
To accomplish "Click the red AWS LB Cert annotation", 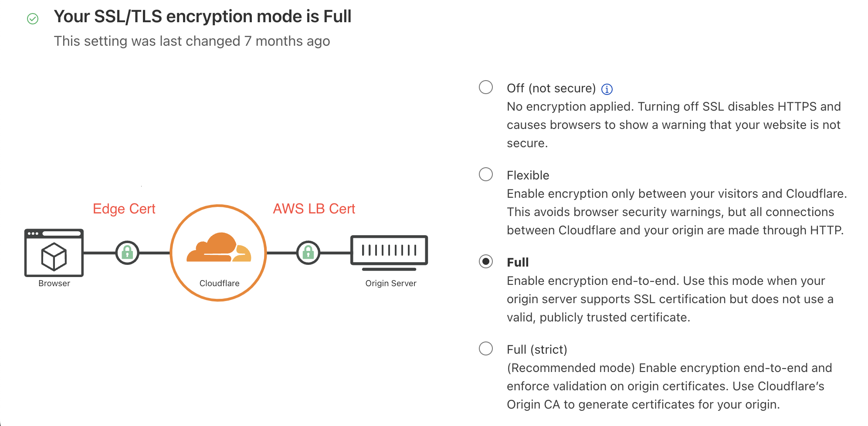I will coord(314,209).
